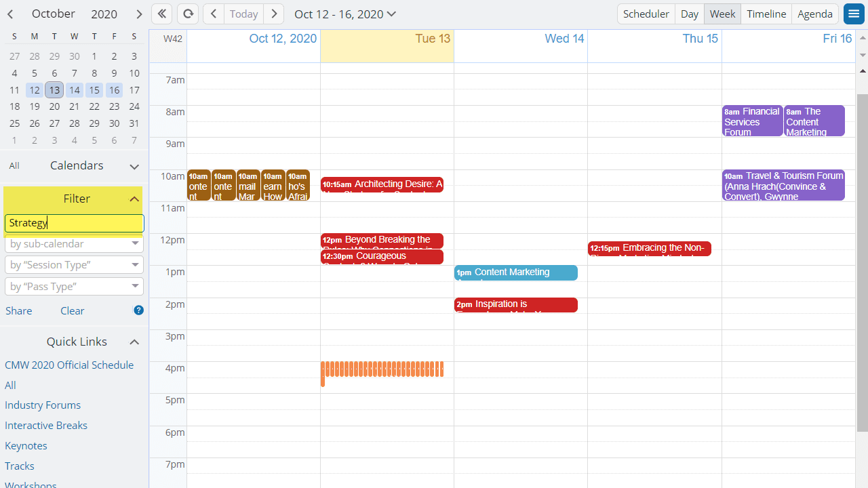Go to next week arrow in toolbar
The width and height of the screenshot is (868, 488).
tap(273, 14)
